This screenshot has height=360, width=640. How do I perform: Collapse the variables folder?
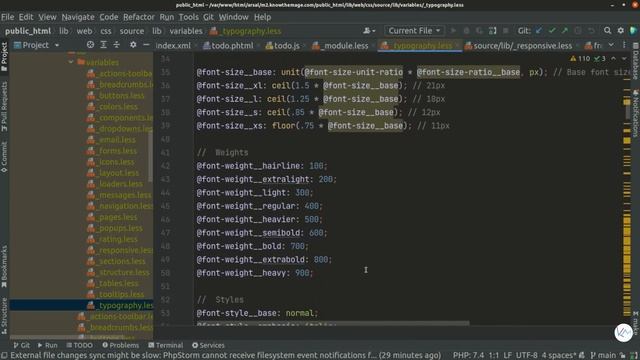pos(71,62)
